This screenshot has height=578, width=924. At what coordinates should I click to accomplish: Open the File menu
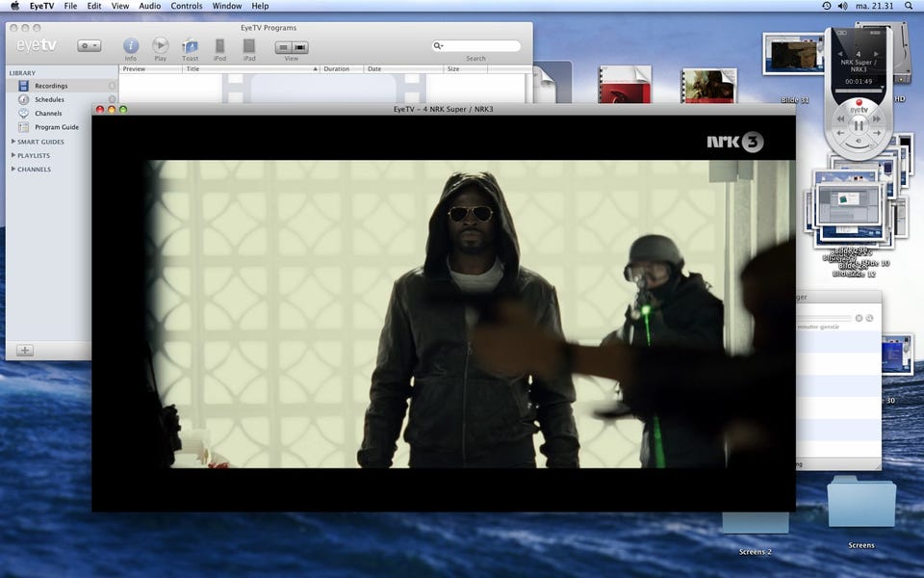[x=70, y=6]
